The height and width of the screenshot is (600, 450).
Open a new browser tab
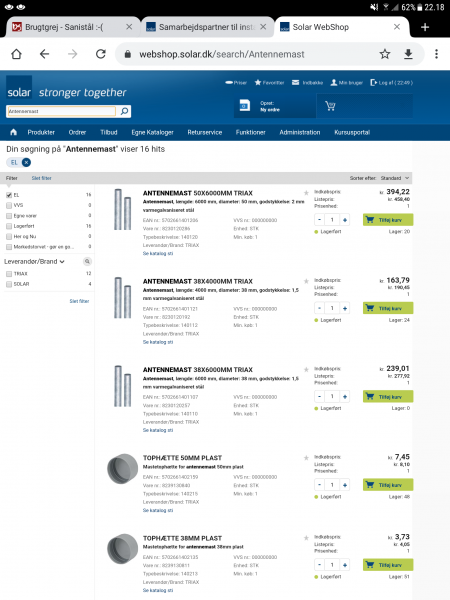coord(425,27)
